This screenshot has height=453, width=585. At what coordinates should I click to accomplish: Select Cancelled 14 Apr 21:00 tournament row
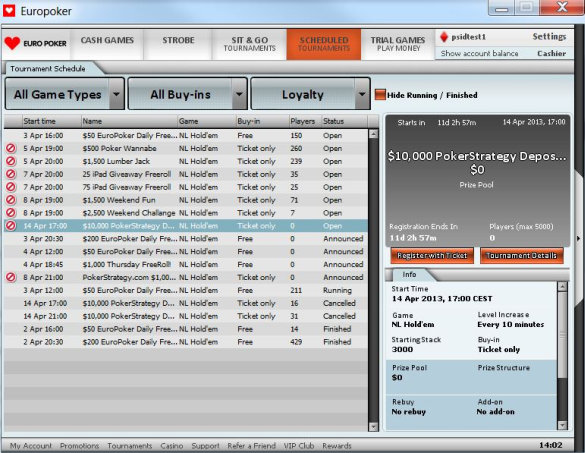tap(186, 316)
